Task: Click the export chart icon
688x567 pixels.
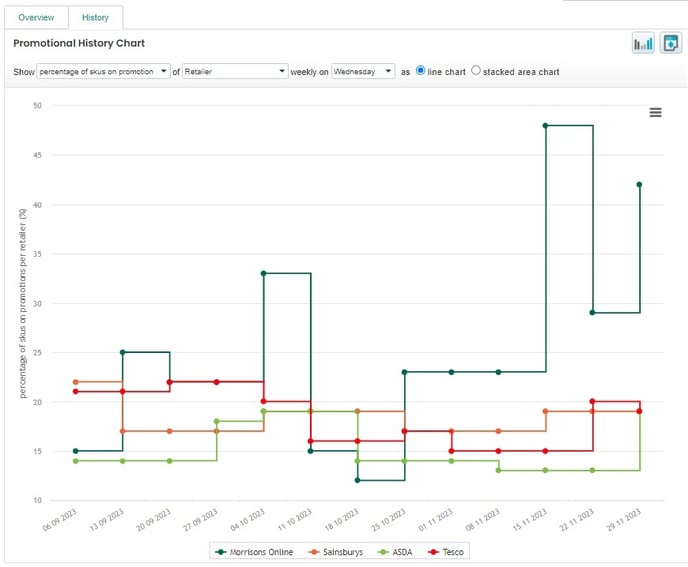Action: 670,44
